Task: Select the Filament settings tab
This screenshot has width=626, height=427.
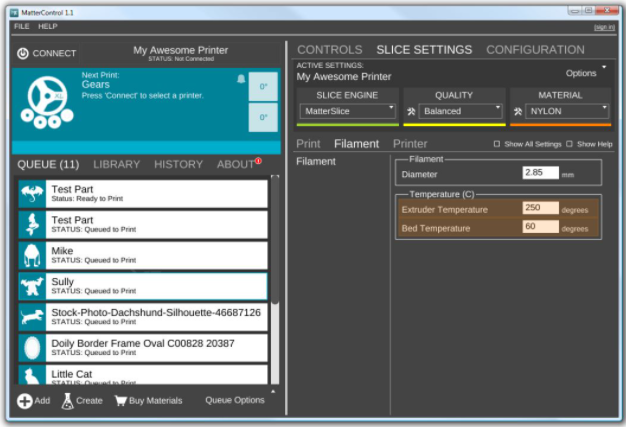Action: click(357, 144)
